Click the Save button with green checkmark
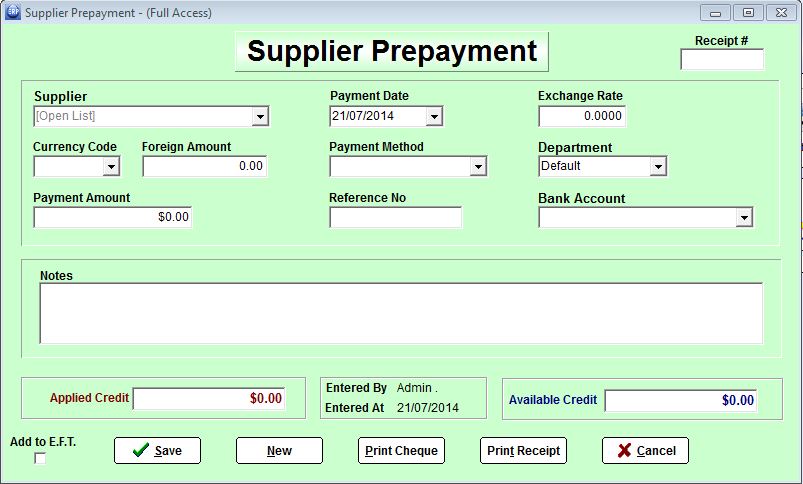This screenshot has width=803, height=484. coord(157,451)
